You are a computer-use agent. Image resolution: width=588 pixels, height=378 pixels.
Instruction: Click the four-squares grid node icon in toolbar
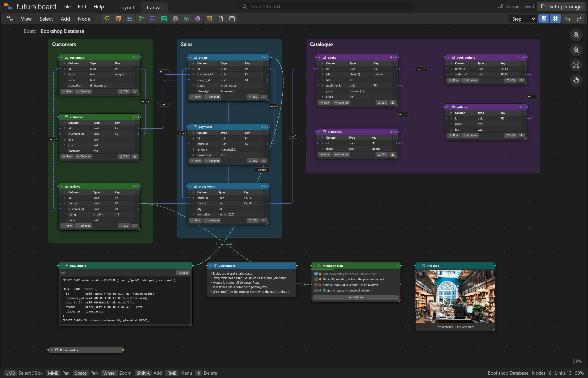tap(209, 19)
